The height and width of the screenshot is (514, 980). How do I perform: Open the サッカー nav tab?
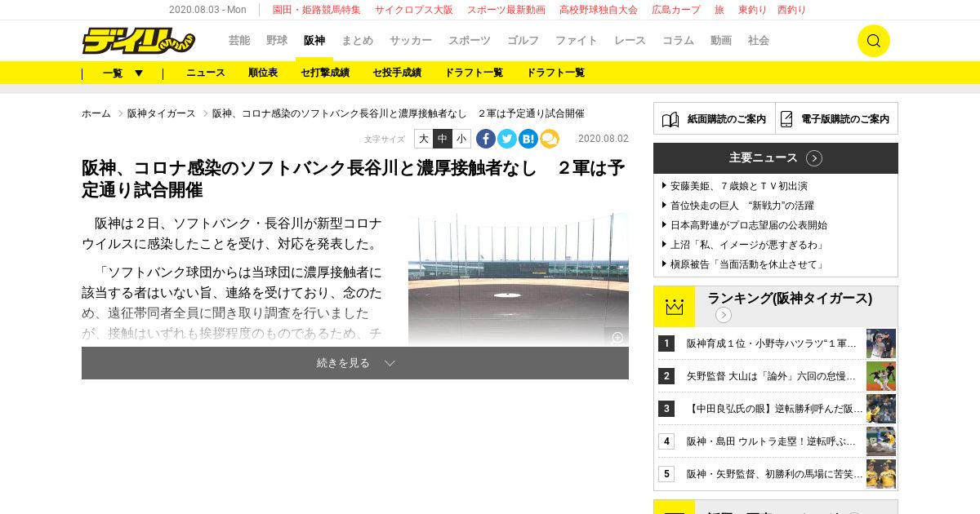pyautogui.click(x=411, y=40)
